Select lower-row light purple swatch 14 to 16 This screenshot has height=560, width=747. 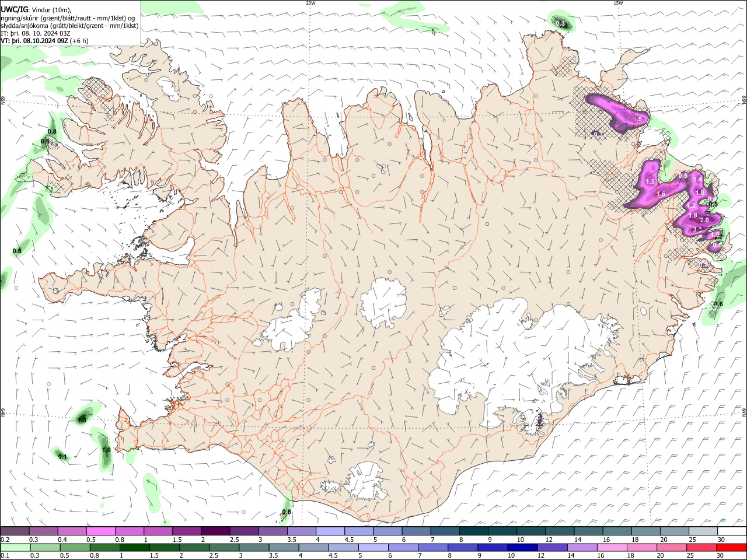(582, 547)
